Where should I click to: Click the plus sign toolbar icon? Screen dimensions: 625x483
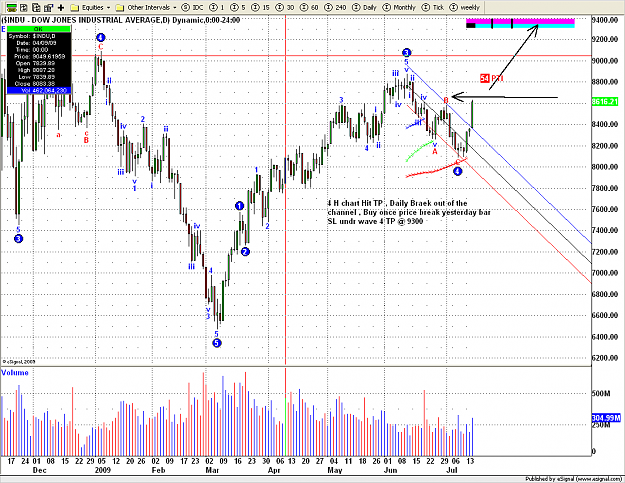(61, 7)
